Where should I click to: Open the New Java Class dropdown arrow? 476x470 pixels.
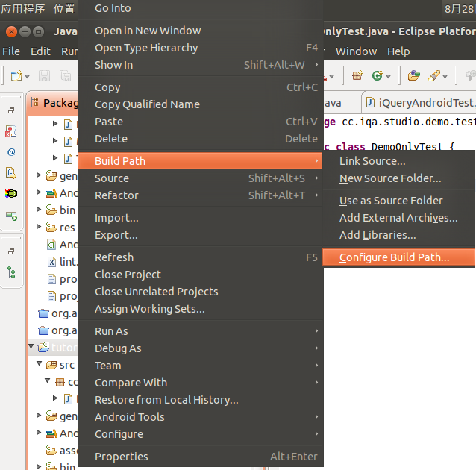[x=388, y=76]
